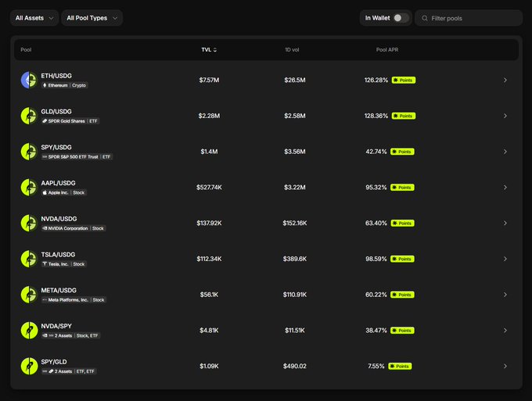
Task: Click the NVIDIA Corporation Stock tag
Action: coord(74,228)
